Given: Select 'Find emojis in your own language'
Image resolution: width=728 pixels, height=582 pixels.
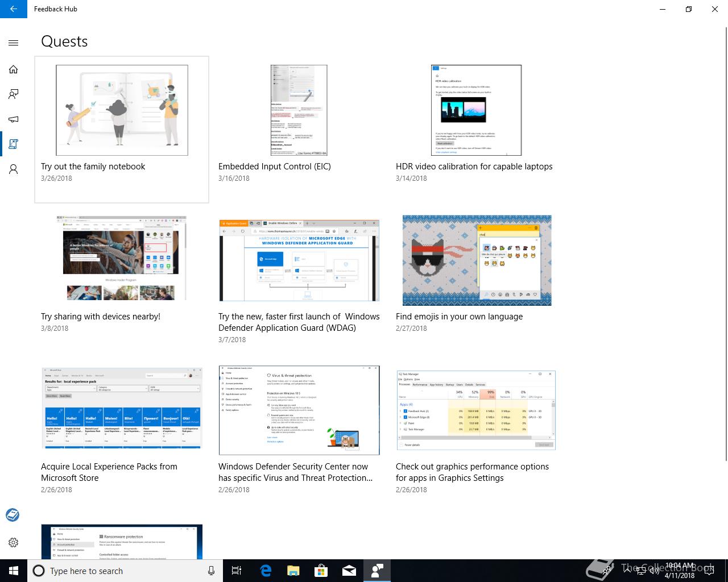Looking at the screenshot, I should tap(459, 317).
